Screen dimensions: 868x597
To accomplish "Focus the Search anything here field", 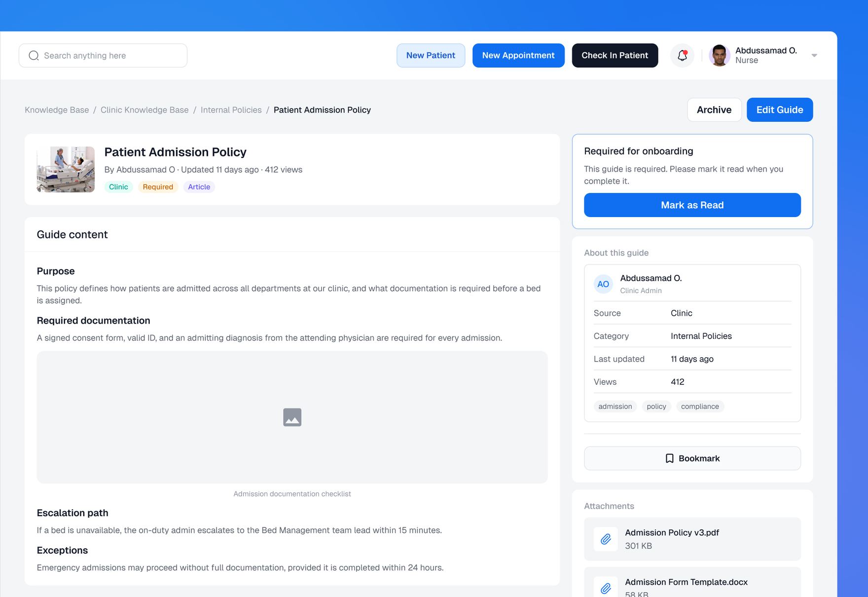I will pyautogui.click(x=103, y=55).
